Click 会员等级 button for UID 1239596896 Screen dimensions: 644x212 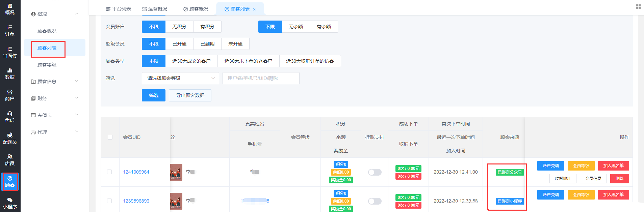pos(581,195)
